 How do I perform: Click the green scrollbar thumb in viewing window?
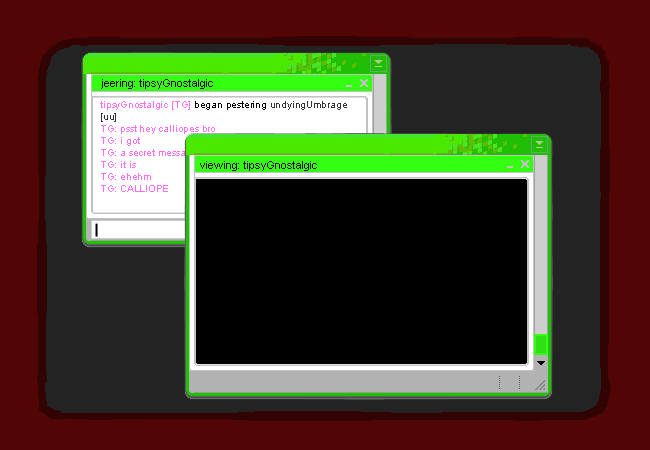540,345
